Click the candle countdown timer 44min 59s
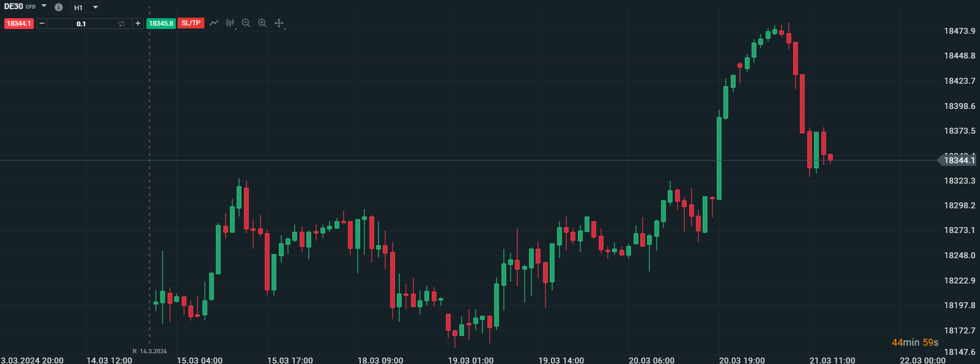This screenshot has height=364, width=980. pos(915,343)
